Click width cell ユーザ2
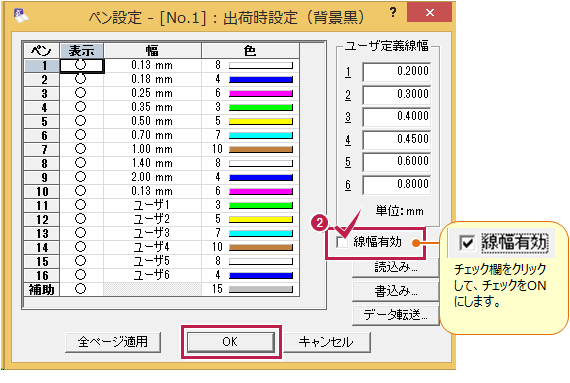Screen dimensions: 570x383 click(x=152, y=219)
